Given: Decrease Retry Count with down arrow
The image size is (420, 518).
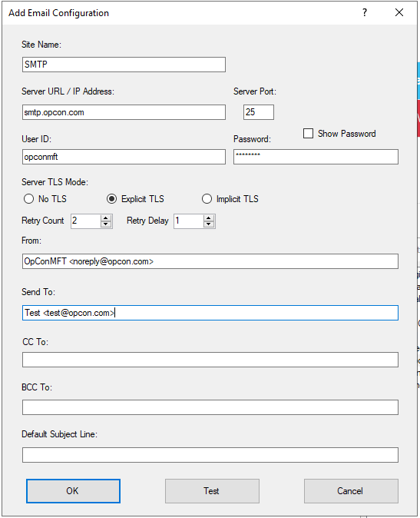Looking at the screenshot, I should [106, 224].
